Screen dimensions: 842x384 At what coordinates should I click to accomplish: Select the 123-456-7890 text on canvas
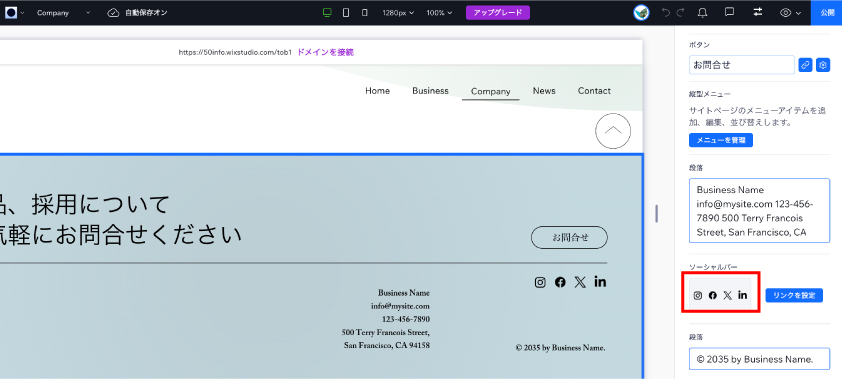point(406,319)
